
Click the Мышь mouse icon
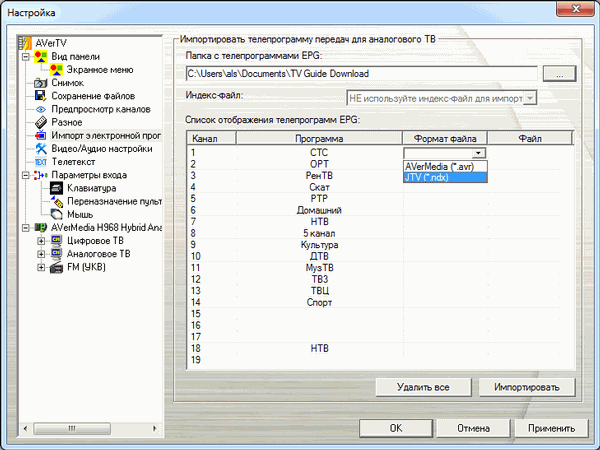[56, 214]
